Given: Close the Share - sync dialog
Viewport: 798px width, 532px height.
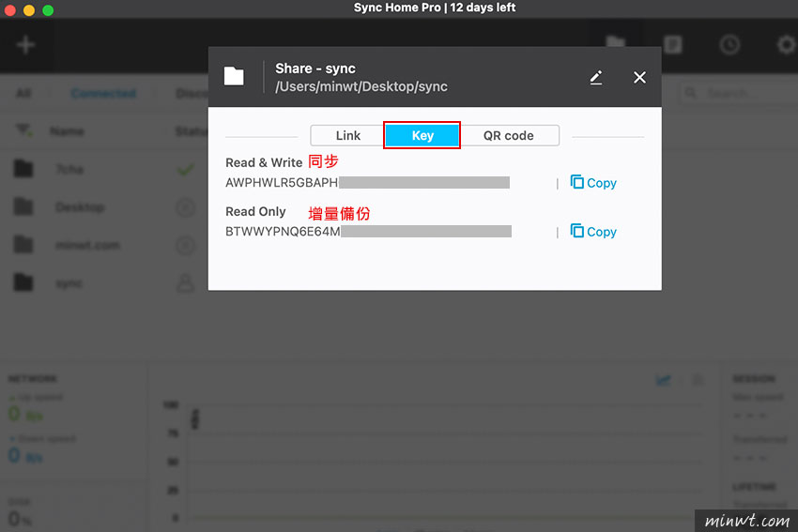Looking at the screenshot, I should [639, 77].
